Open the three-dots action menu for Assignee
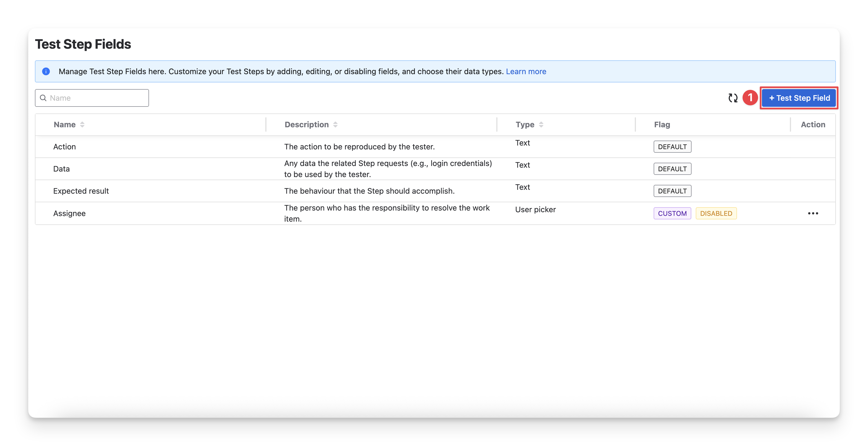 point(813,213)
